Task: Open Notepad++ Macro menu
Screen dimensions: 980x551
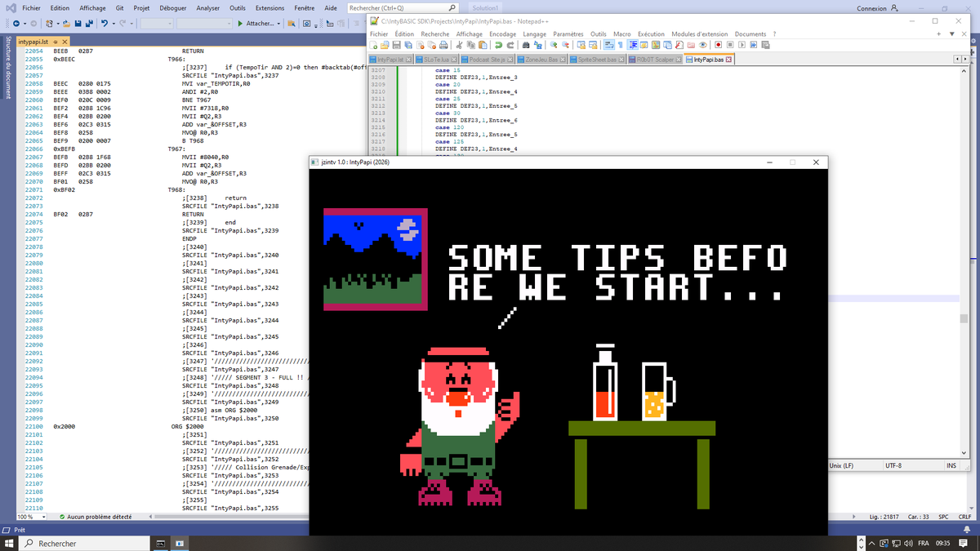Action: click(621, 34)
